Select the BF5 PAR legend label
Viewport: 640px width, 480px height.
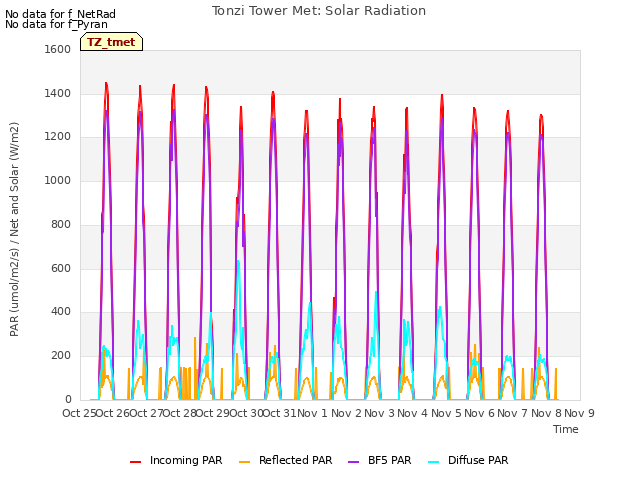389,460
